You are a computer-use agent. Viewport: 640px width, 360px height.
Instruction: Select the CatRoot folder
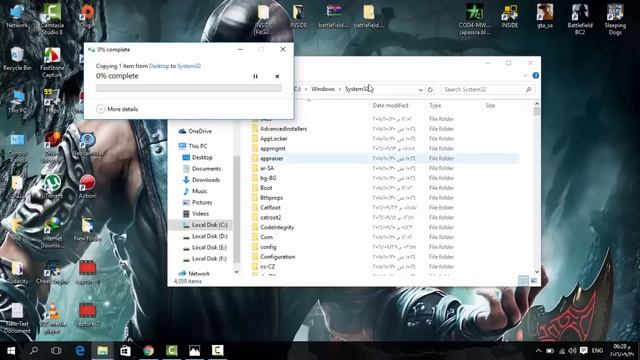[270, 207]
